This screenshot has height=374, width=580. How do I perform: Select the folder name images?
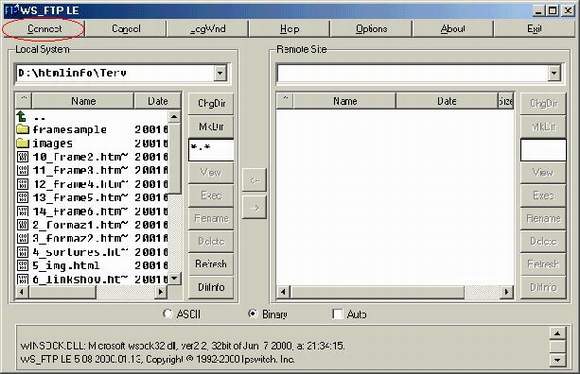[53, 143]
